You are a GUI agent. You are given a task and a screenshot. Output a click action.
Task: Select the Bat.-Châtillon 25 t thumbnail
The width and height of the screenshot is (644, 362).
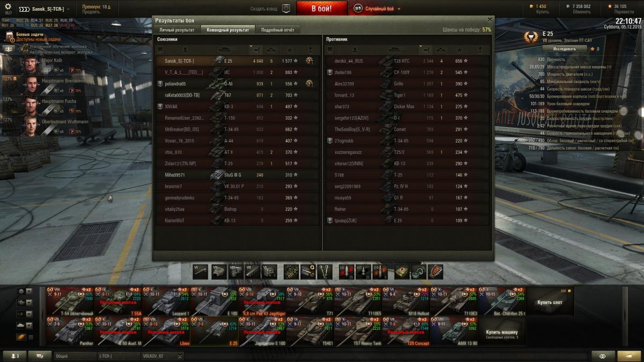pos(502,302)
